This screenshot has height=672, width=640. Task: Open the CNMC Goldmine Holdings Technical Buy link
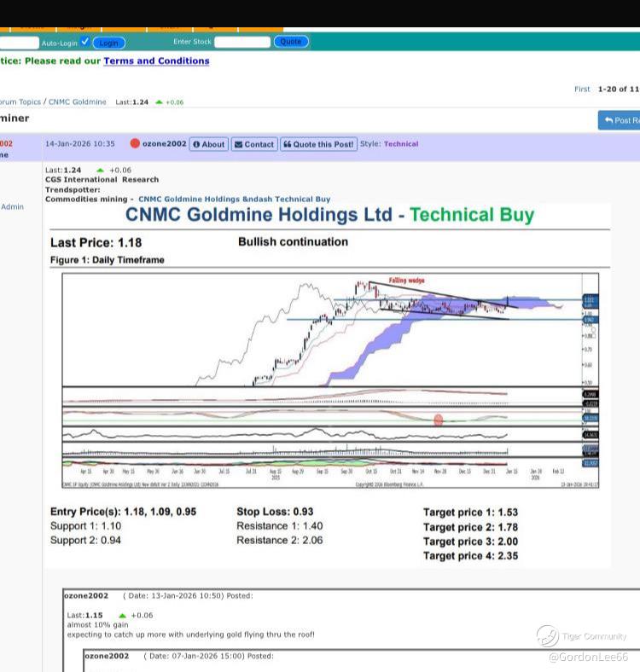pos(234,200)
